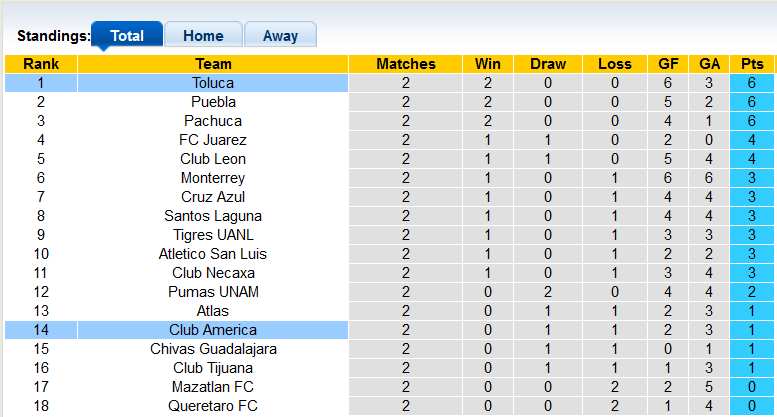Select the Team column header
The width and height of the screenshot is (777, 417).
(x=213, y=64)
